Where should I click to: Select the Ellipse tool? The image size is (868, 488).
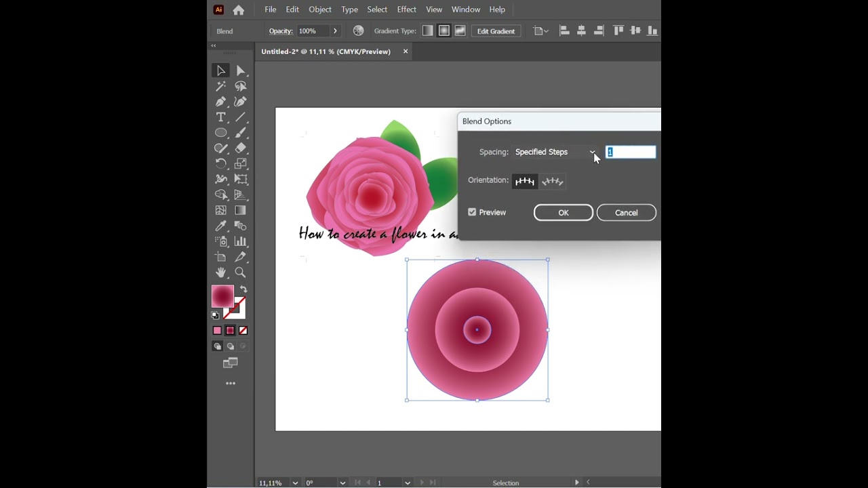click(220, 133)
